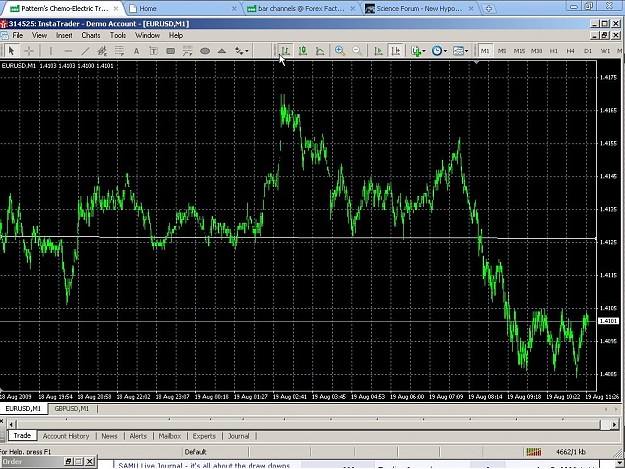Viewport: 625px width, 469px height.
Task: Zoom out on the chart
Action: [357, 51]
